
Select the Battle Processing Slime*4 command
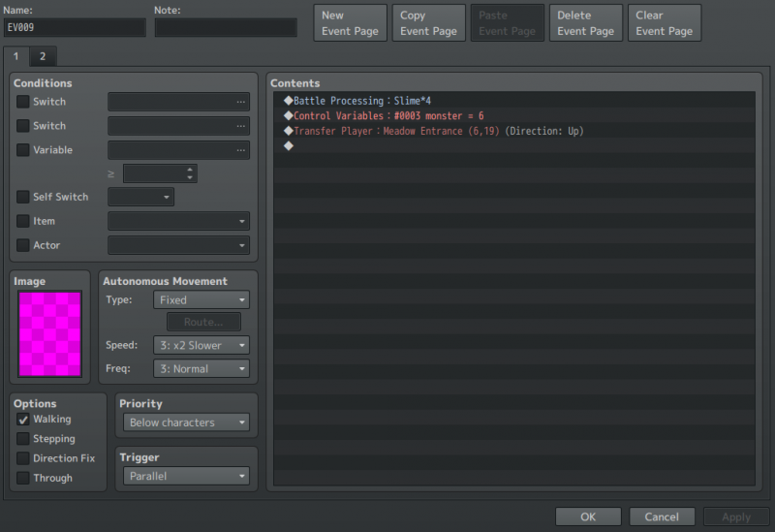click(514, 101)
